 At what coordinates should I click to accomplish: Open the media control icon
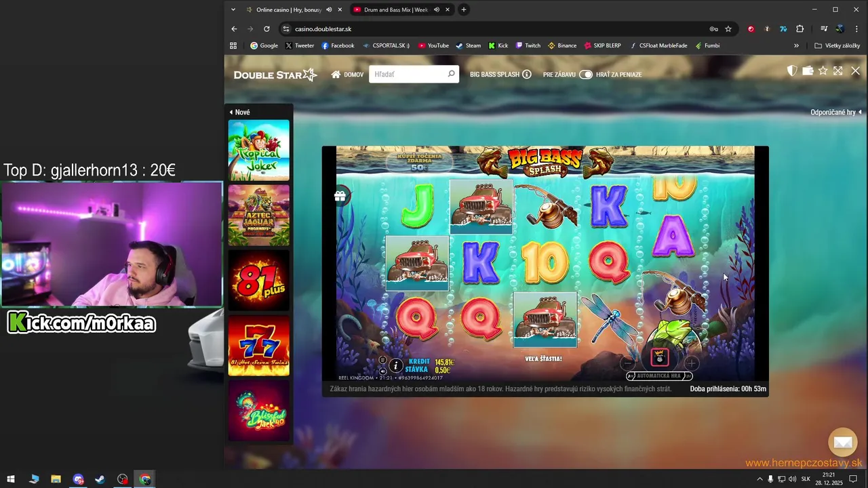click(x=824, y=28)
